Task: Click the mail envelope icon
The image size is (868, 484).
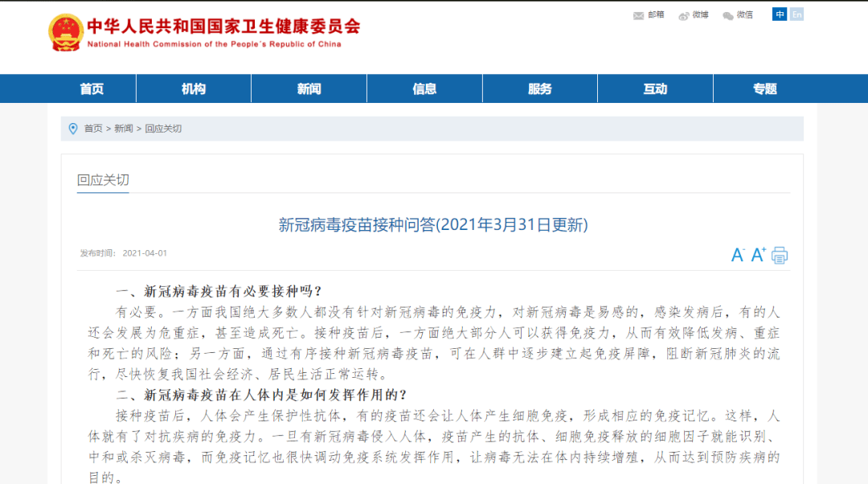Action: point(639,15)
